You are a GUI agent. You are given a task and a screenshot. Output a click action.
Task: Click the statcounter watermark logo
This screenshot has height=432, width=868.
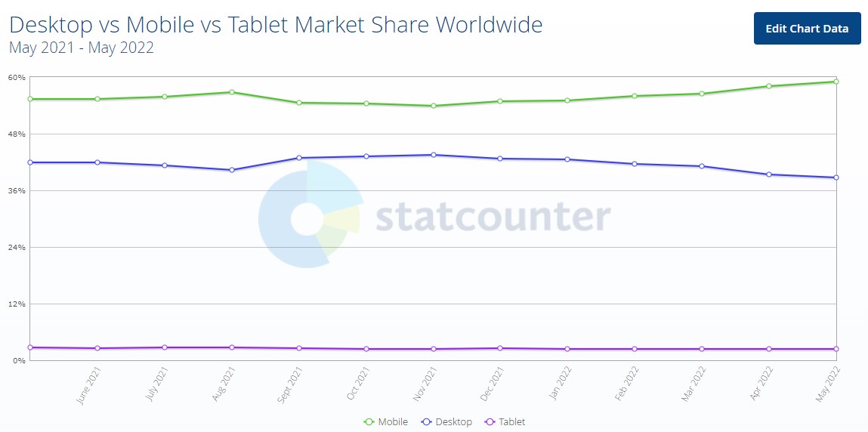pos(434,214)
